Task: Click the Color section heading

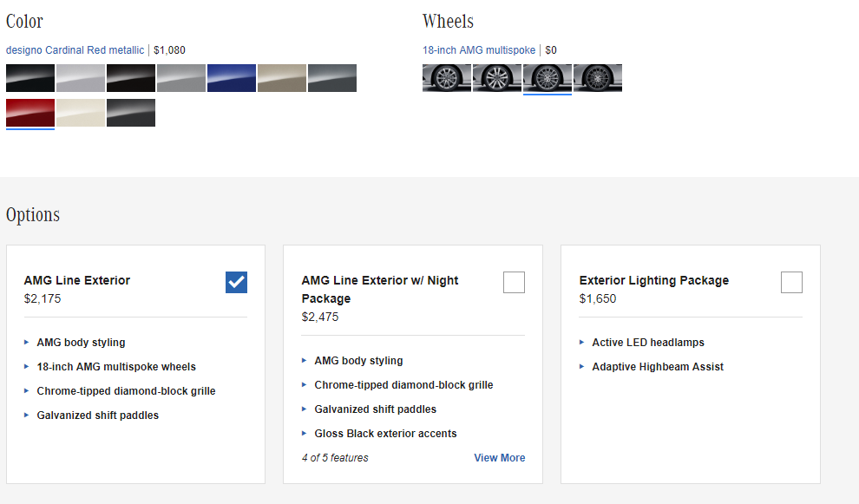Action: pos(24,22)
